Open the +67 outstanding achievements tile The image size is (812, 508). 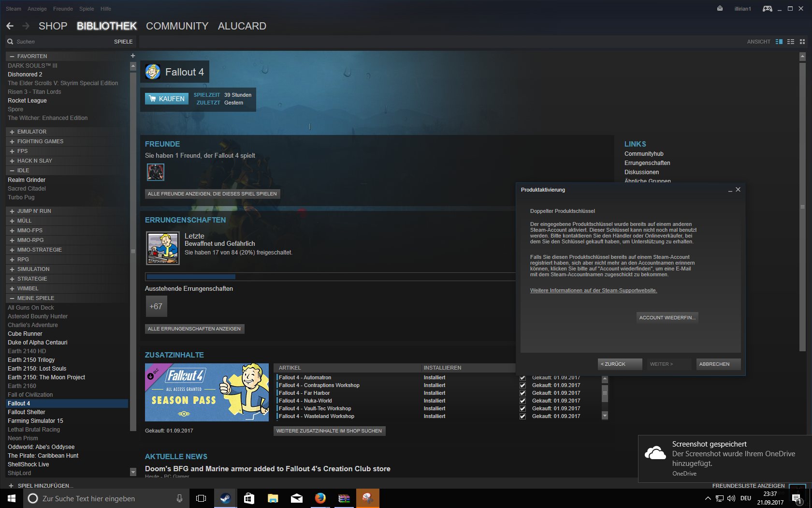156,306
